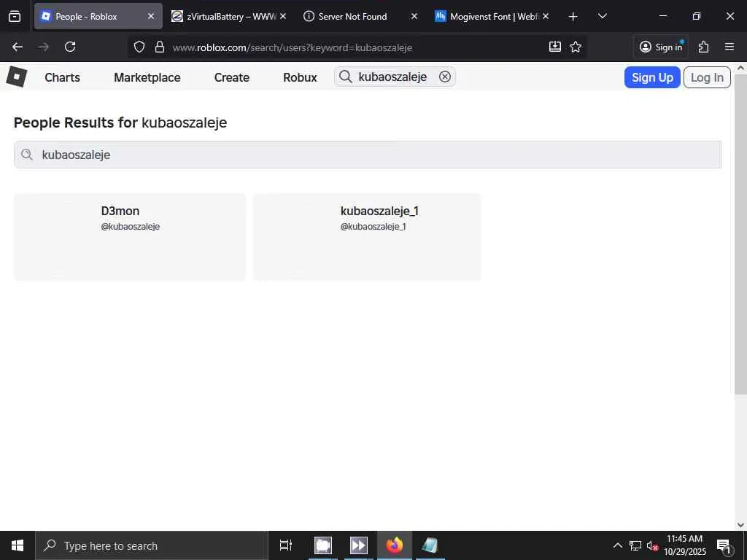The width and height of the screenshot is (747, 560).
Task: Close the People - Roblox tab
Action: (151, 16)
